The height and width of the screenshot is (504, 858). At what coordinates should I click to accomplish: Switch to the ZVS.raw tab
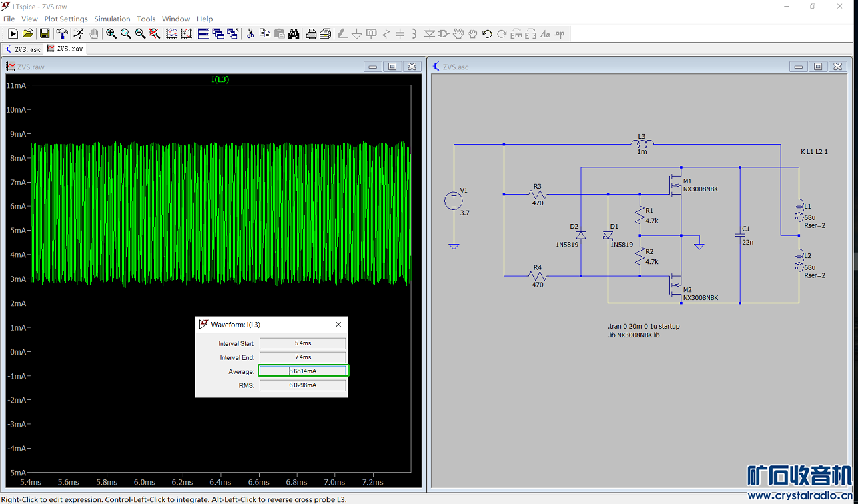tap(65, 49)
